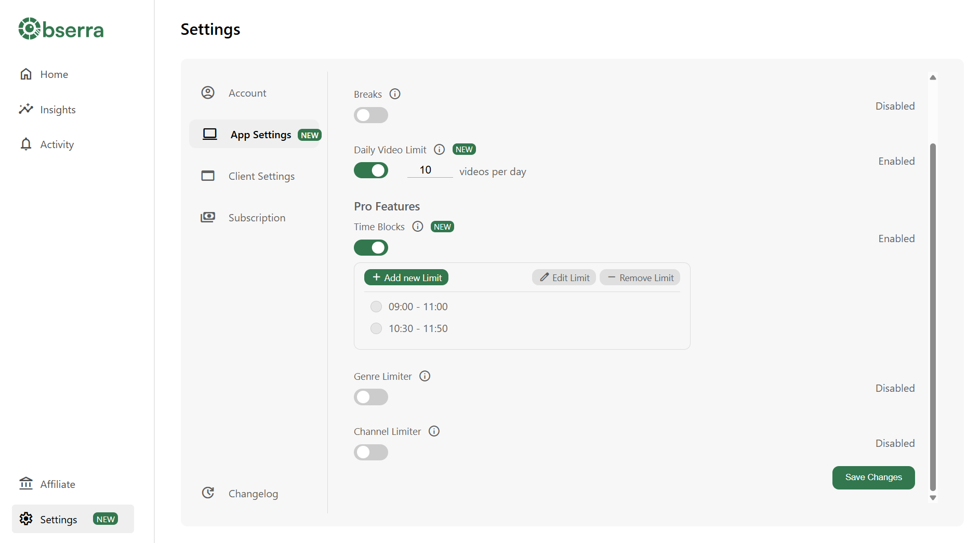This screenshot has height=543, width=980.
Task: Save Changes to settings
Action: pos(873,478)
